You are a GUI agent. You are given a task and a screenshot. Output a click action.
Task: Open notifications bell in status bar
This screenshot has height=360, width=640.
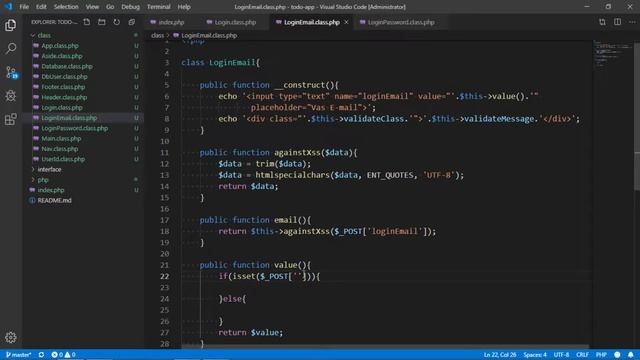click(x=631, y=355)
